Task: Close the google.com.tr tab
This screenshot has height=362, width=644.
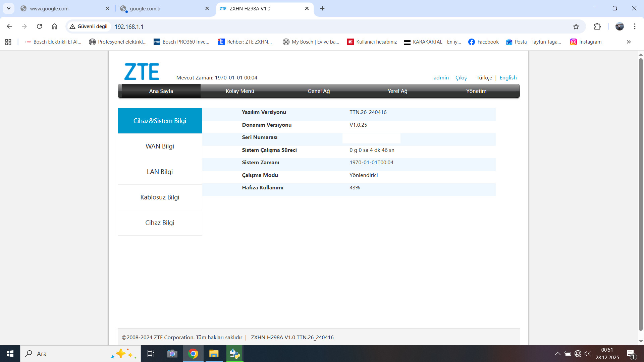Action: (x=207, y=8)
